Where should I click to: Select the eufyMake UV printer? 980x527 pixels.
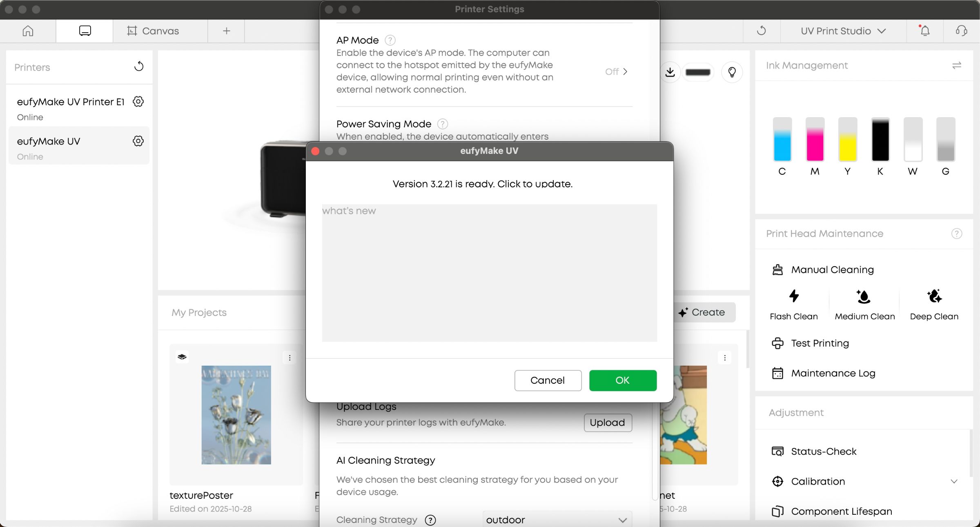[79, 146]
